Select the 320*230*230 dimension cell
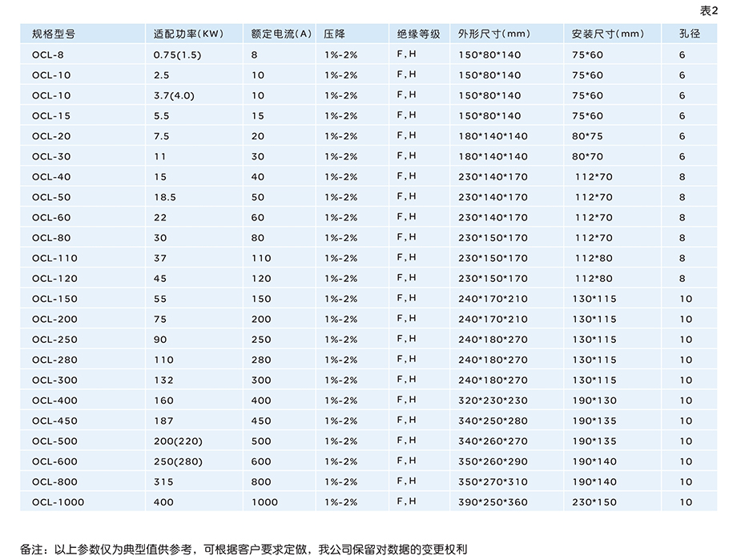 tap(493, 401)
